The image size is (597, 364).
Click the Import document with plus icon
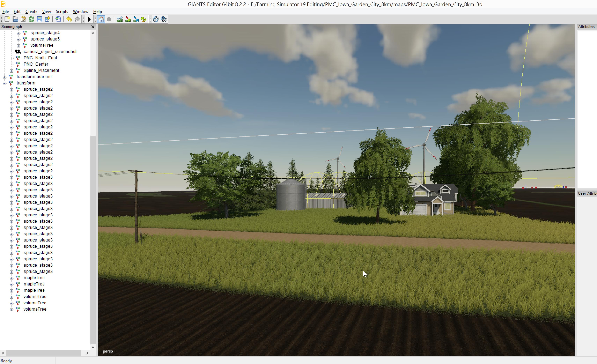(x=58, y=19)
